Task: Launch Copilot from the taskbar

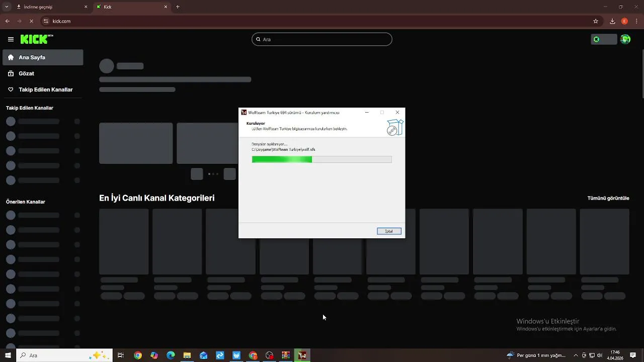Action: point(154,355)
